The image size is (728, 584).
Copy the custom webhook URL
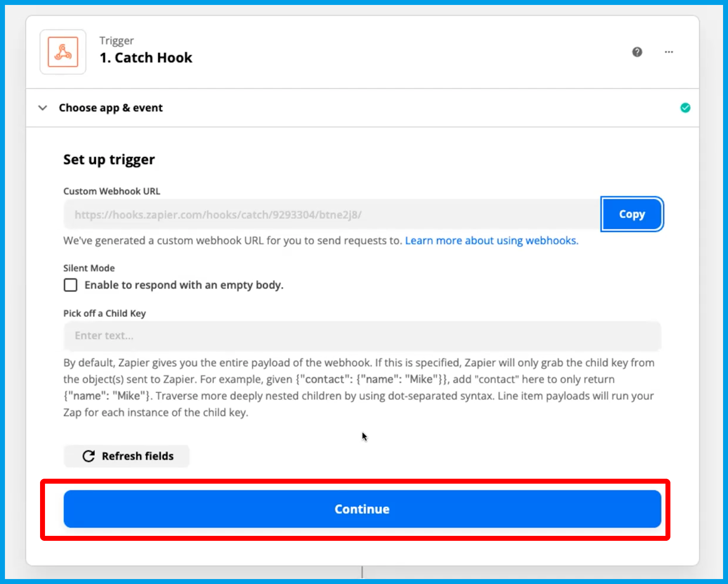pos(631,215)
